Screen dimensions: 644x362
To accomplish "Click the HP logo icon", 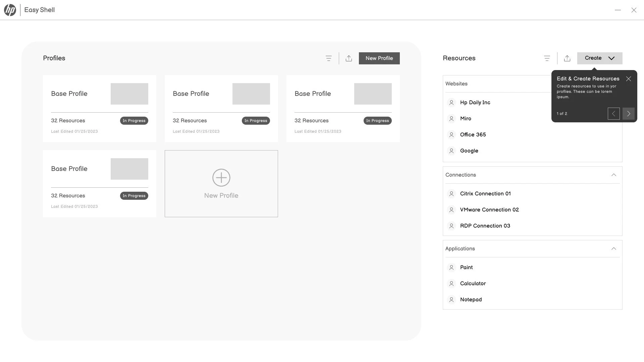I will click(10, 10).
